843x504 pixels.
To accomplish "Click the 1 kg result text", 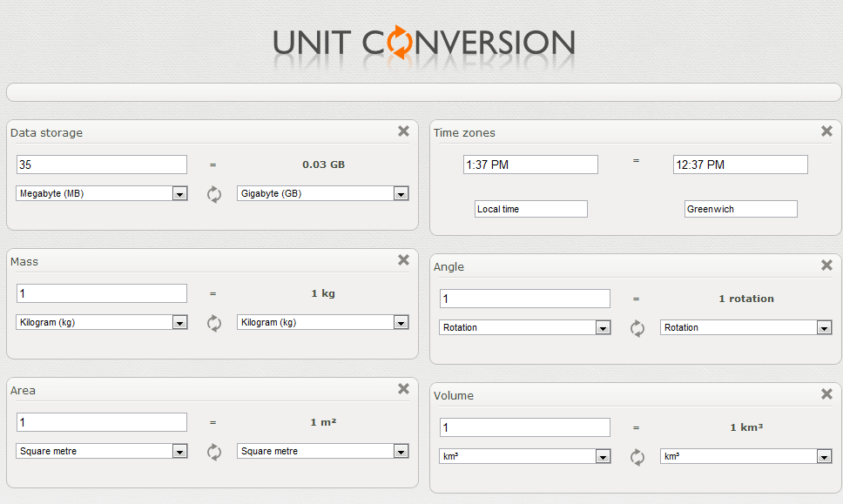I will pos(323,293).
